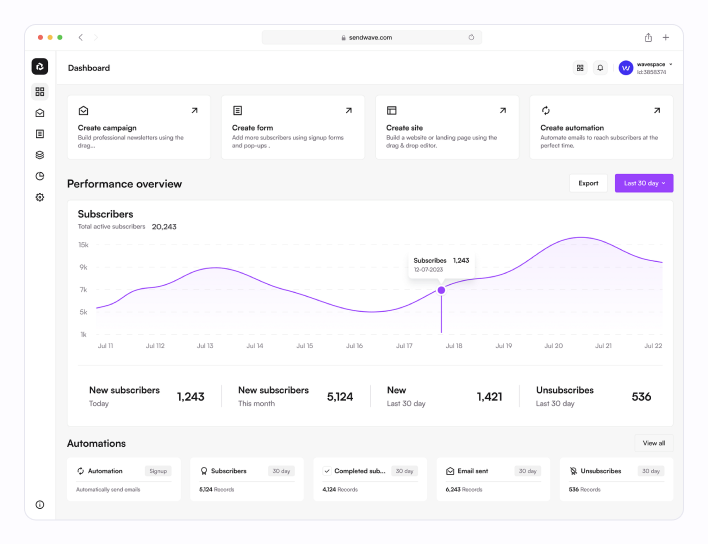The height and width of the screenshot is (544, 708).
Task: Click the 30 day tag on Subscribers card
Action: point(281,471)
